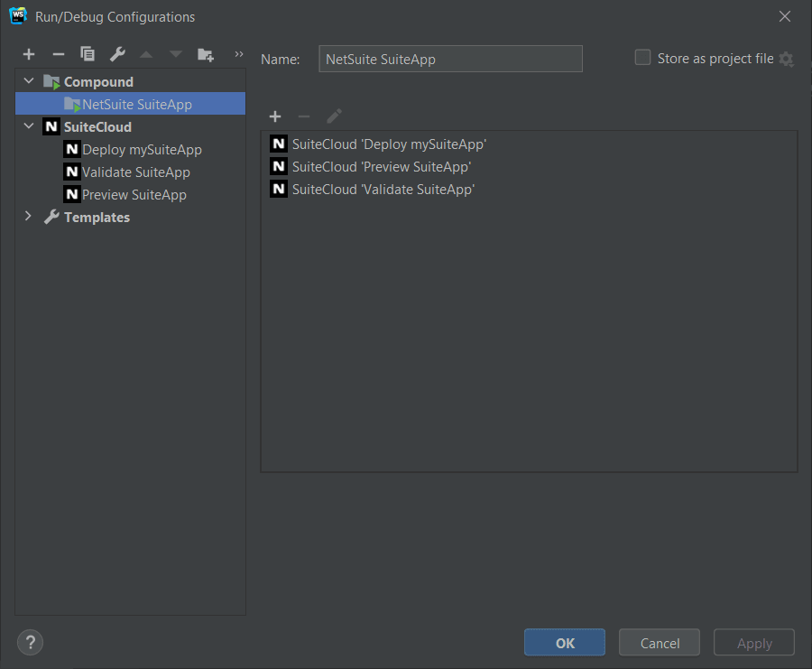Add a configuration to the compound list
This screenshot has width=812, height=669.
pyautogui.click(x=275, y=116)
